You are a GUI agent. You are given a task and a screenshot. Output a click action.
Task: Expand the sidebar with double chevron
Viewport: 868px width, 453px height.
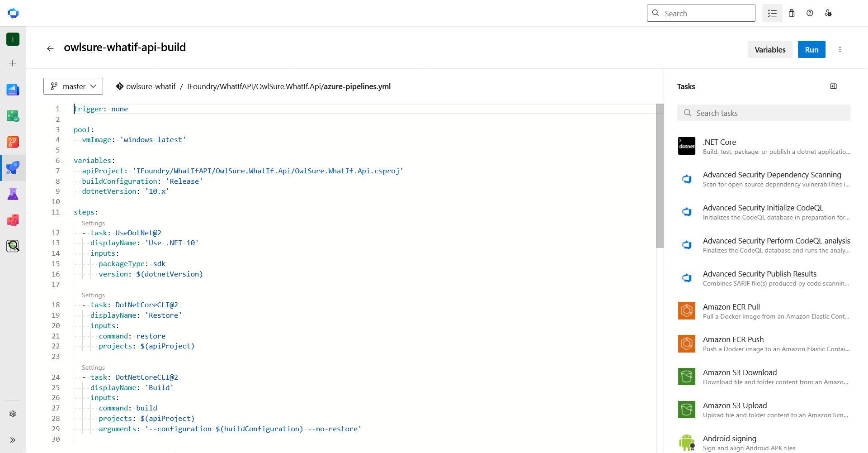[x=13, y=440]
